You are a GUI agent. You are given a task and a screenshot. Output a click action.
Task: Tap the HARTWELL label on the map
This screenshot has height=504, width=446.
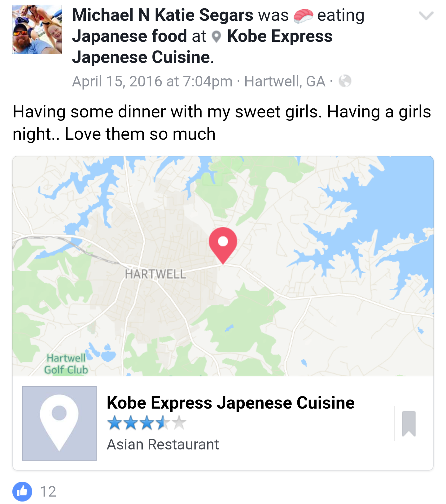155,274
